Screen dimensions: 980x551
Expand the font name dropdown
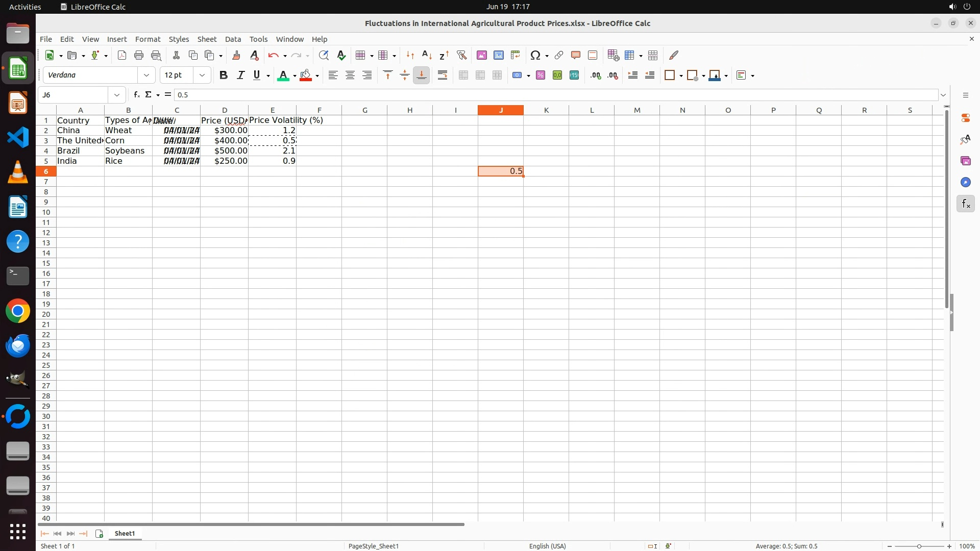pos(146,75)
